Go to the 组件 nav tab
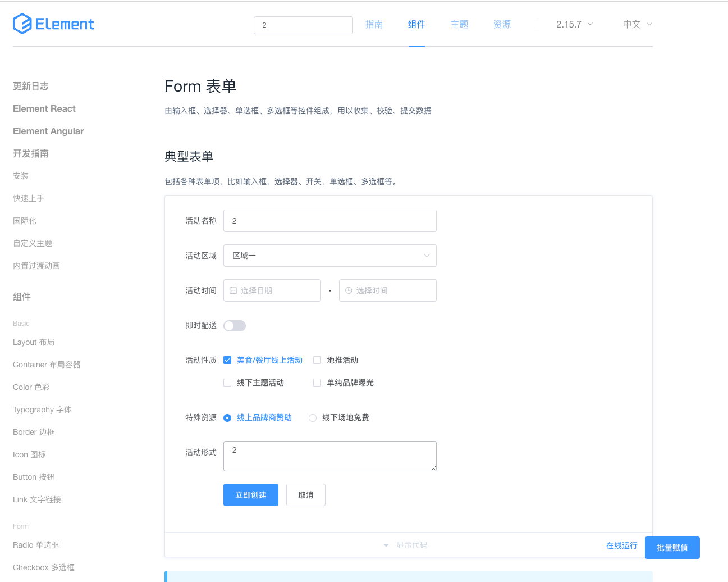This screenshot has width=728, height=582. click(417, 24)
